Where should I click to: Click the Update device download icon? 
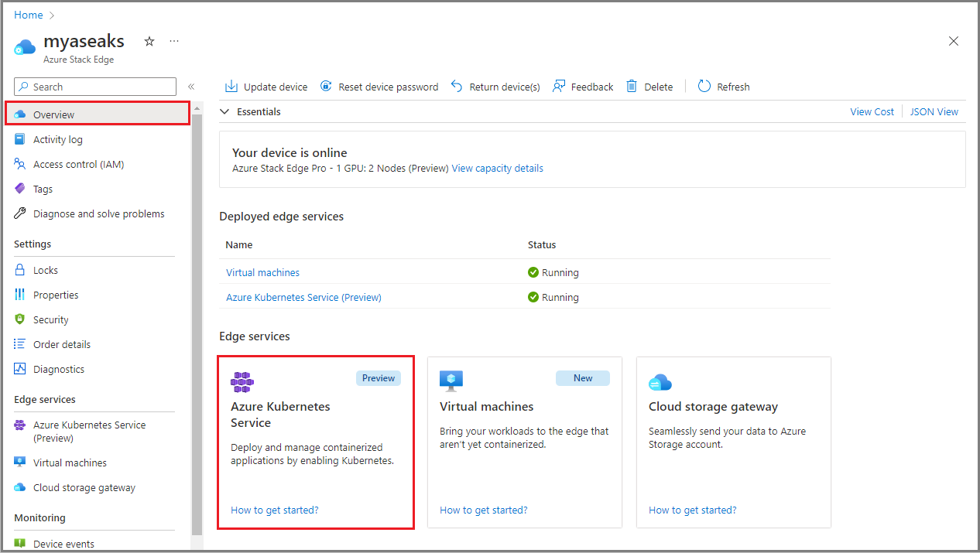[231, 87]
